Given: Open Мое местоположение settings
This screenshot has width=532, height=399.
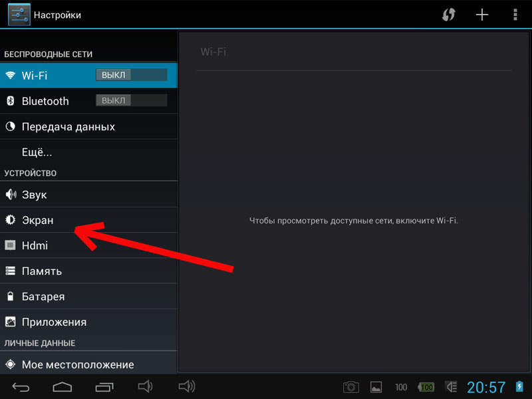Looking at the screenshot, I should pyautogui.click(x=77, y=364).
